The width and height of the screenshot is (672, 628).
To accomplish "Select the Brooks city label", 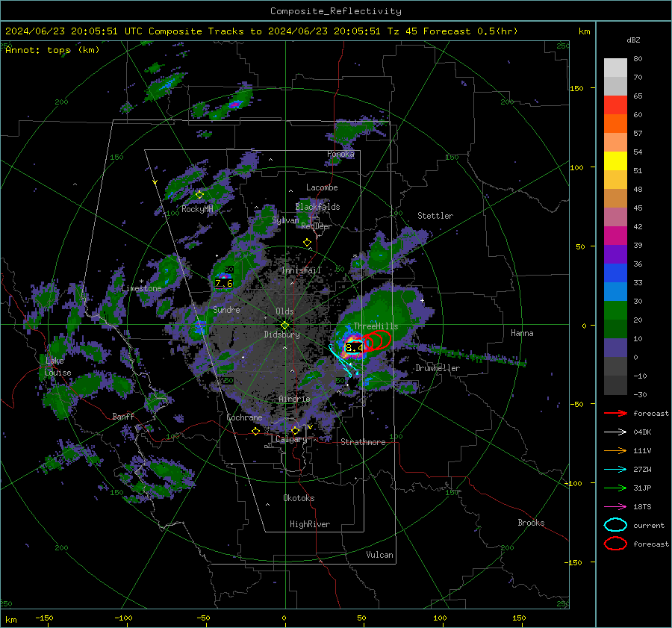I will [531, 523].
